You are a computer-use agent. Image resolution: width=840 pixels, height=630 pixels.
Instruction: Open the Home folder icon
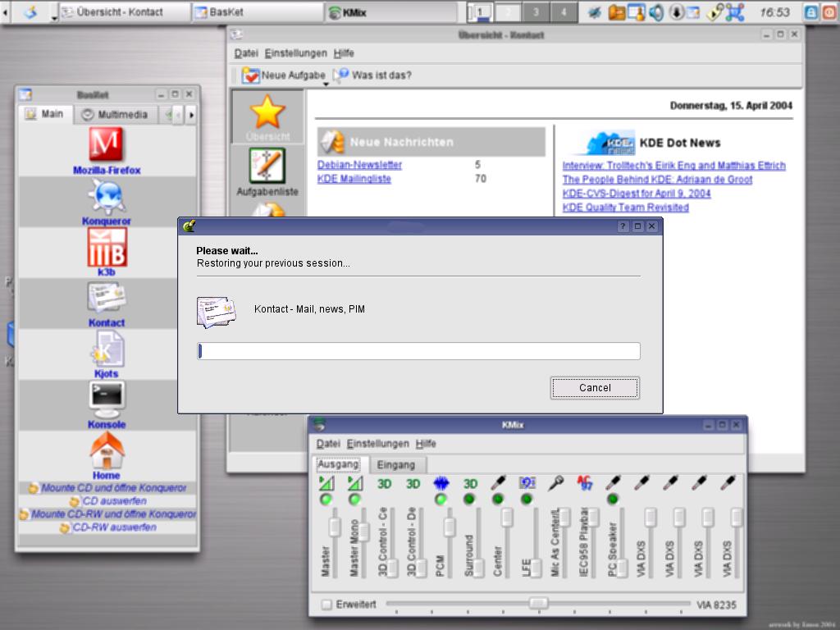click(x=107, y=450)
